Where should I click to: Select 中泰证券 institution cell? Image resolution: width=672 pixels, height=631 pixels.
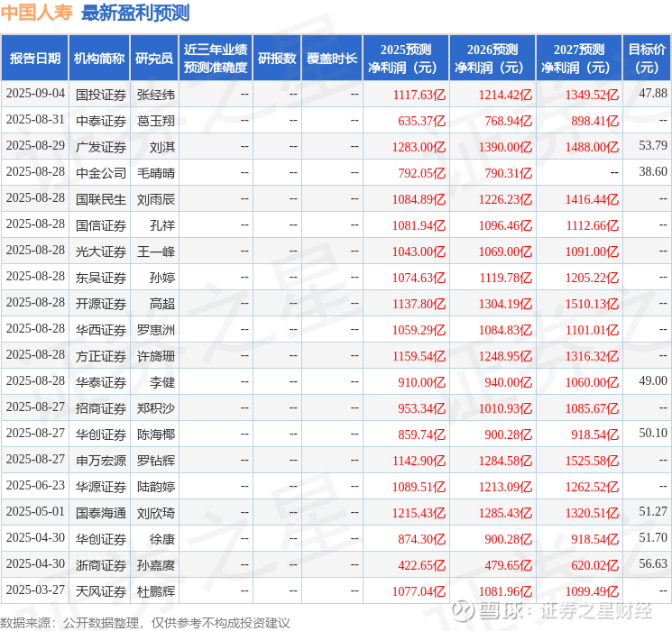pos(101,121)
